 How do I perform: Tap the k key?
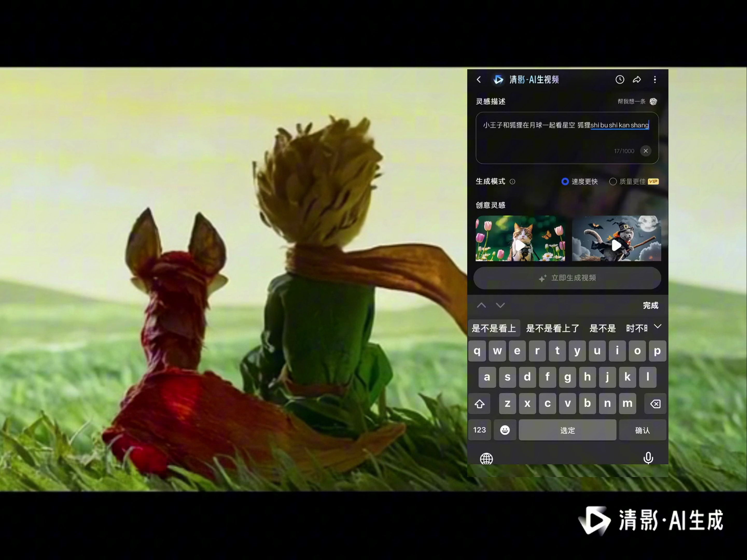coord(627,377)
